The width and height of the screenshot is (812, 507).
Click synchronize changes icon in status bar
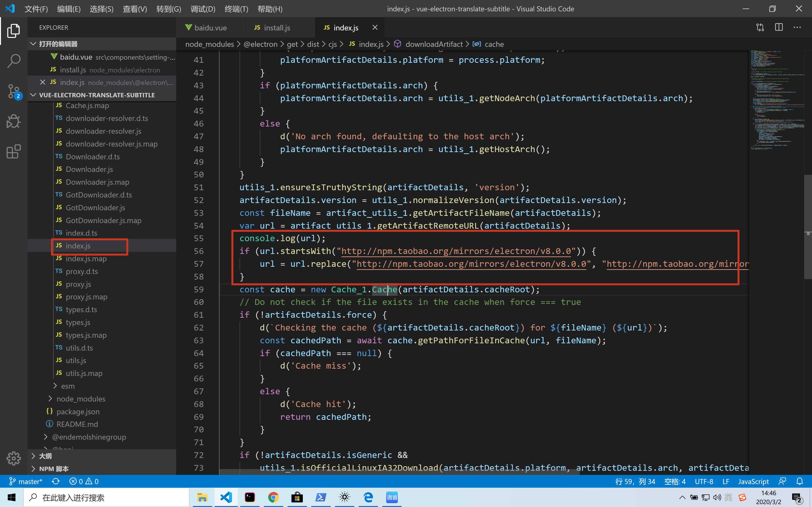click(56, 481)
